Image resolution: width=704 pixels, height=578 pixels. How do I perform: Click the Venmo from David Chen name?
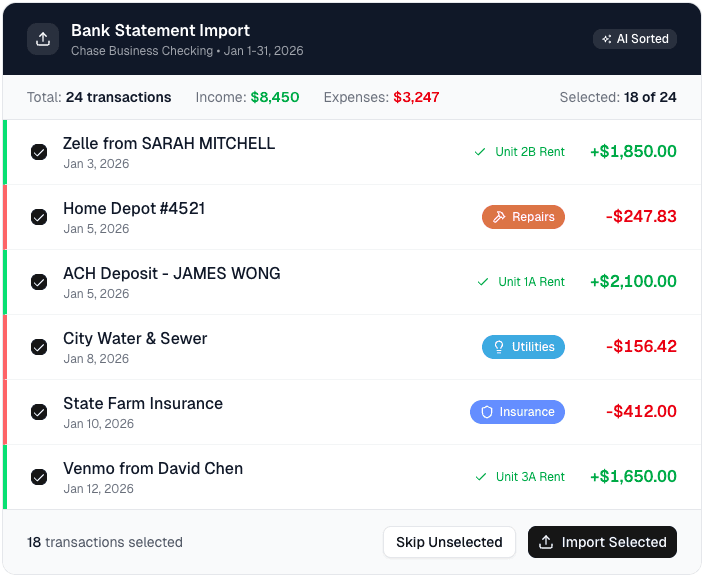coord(153,468)
